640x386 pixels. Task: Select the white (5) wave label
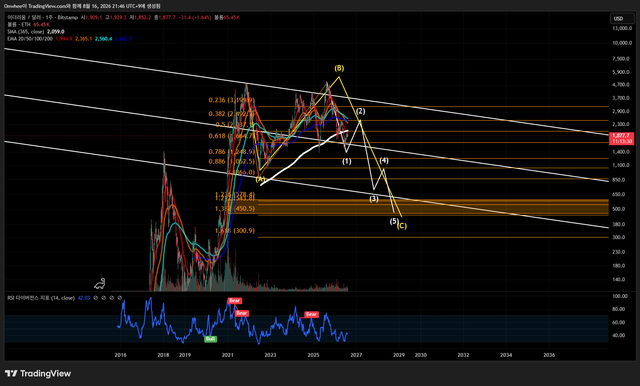coord(393,221)
